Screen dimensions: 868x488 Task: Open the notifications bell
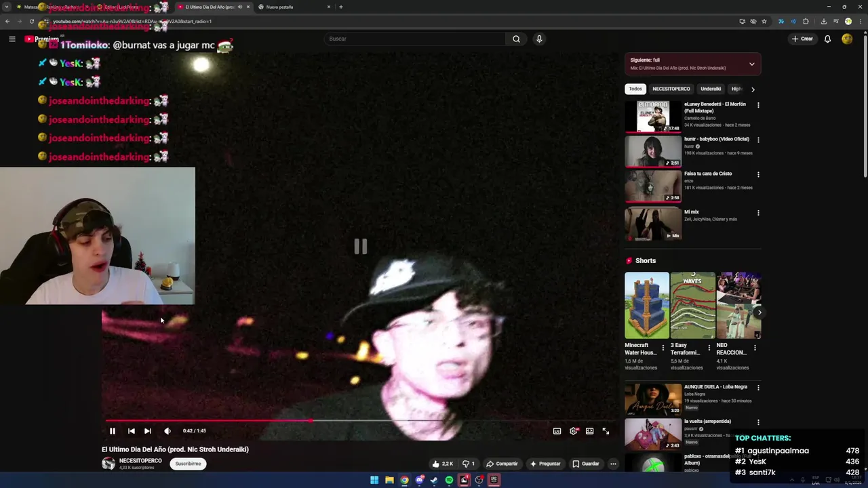point(827,39)
